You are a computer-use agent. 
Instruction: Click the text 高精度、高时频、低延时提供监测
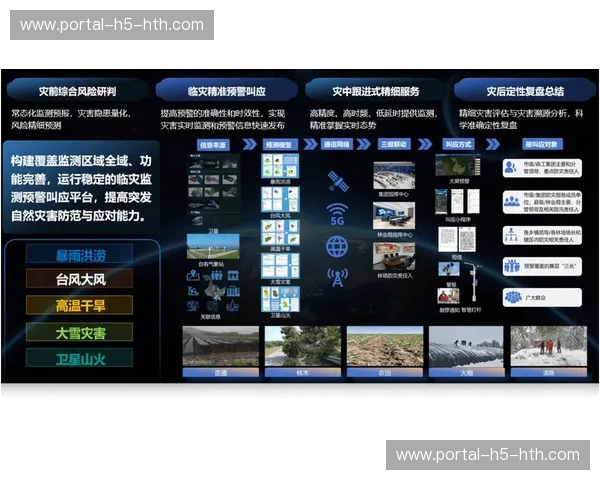[373, 113]
